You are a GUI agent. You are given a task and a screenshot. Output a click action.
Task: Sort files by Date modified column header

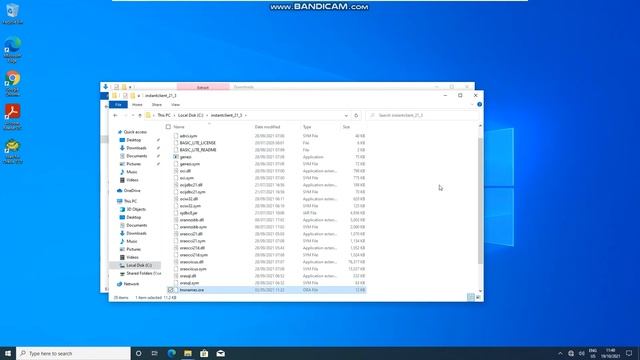pyautogui.click(x=267, y=127)
